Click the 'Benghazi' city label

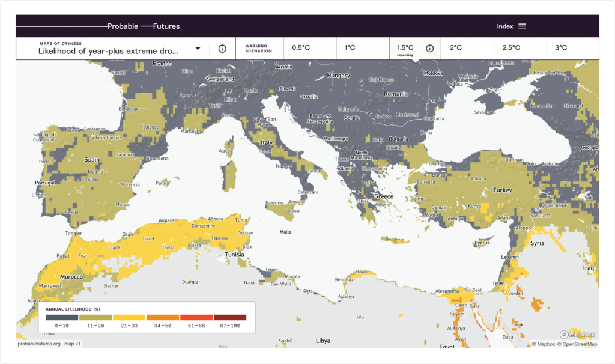coord(345,279)
